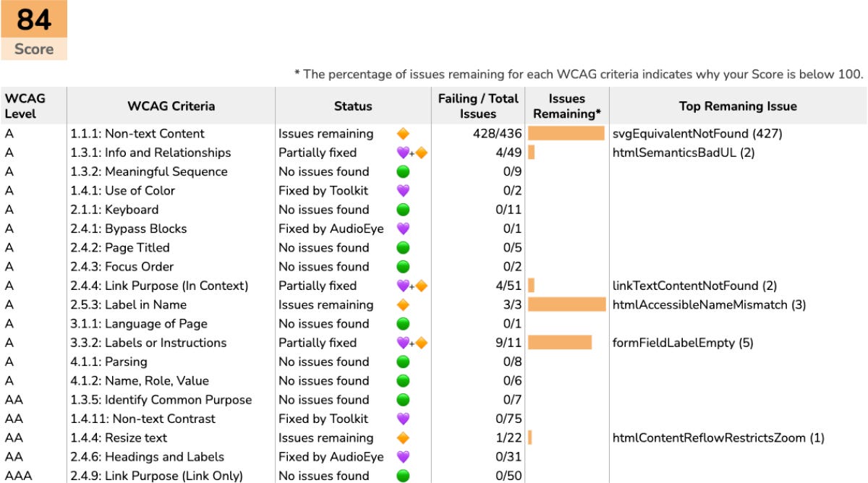Click the WCAG Criteria column header

click(171, 106)
